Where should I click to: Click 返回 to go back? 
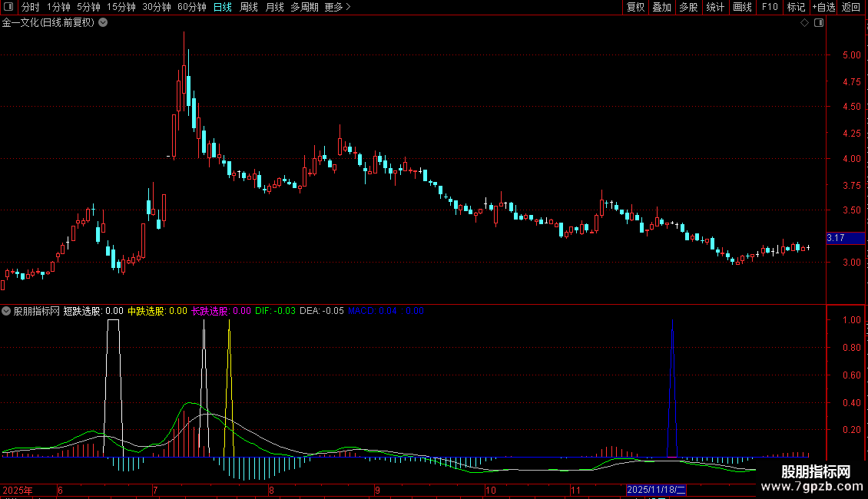851,7
